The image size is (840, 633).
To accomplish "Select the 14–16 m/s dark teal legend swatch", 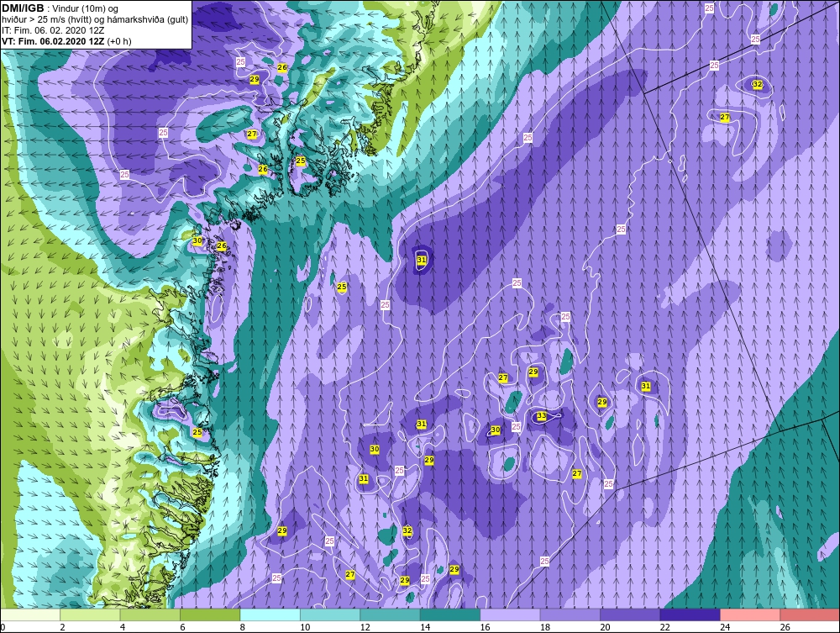I will 450,615.
